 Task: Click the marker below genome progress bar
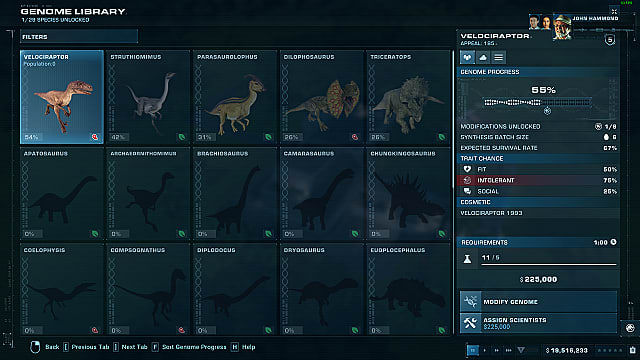[x=547, y=111]
